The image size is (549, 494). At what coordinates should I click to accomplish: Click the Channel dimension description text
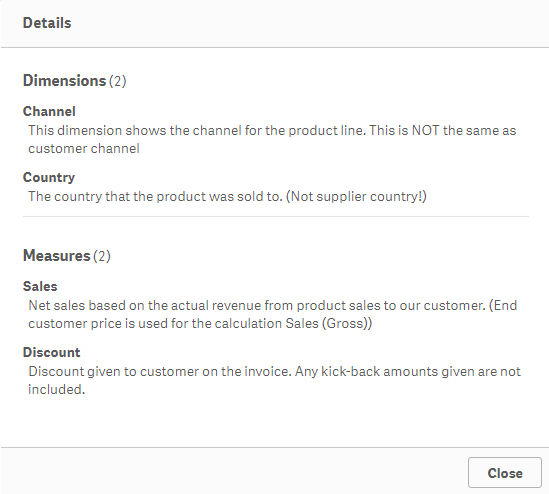click(x=272, y=139)
